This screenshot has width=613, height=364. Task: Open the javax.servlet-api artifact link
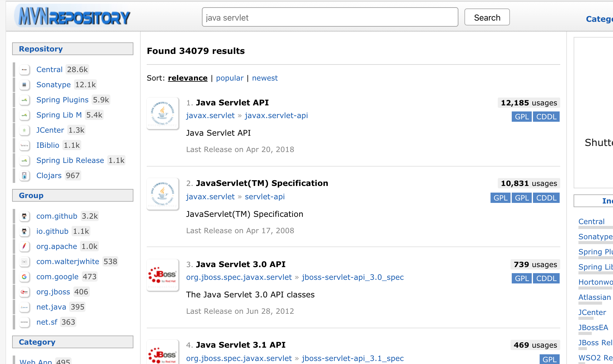click(x=276, y=116)
